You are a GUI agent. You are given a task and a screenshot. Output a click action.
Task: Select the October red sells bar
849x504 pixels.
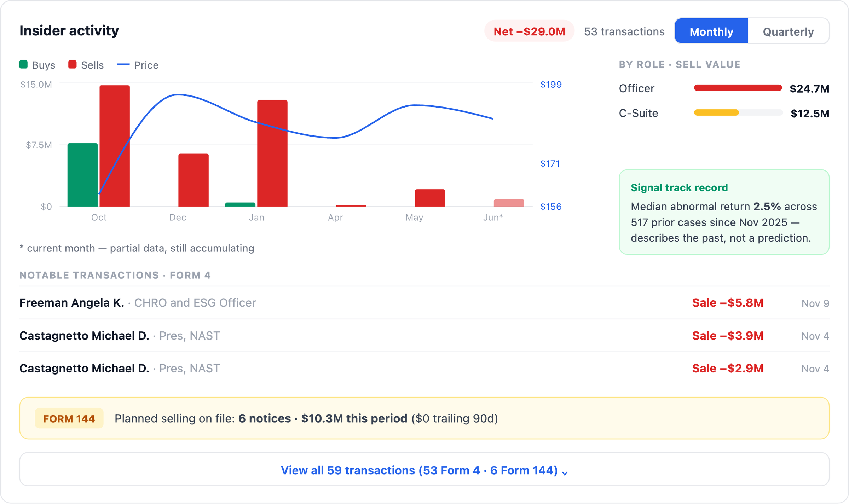click(115, 146)
